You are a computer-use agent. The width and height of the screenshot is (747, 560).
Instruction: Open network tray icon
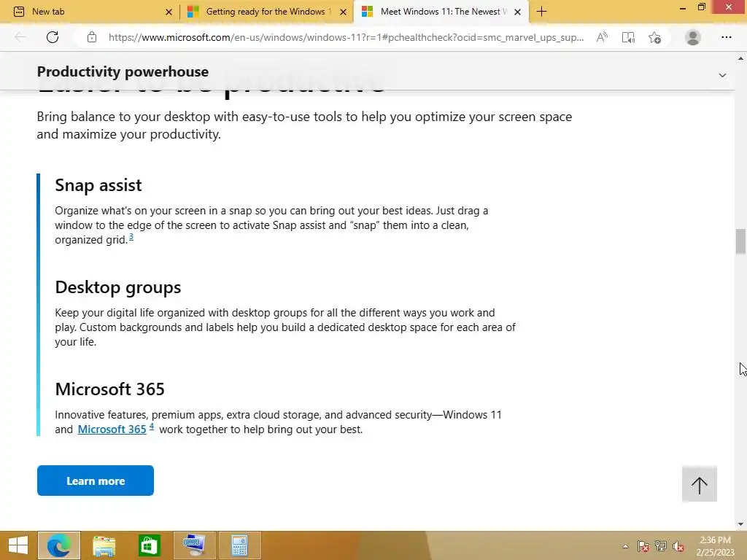click(660, 546)
